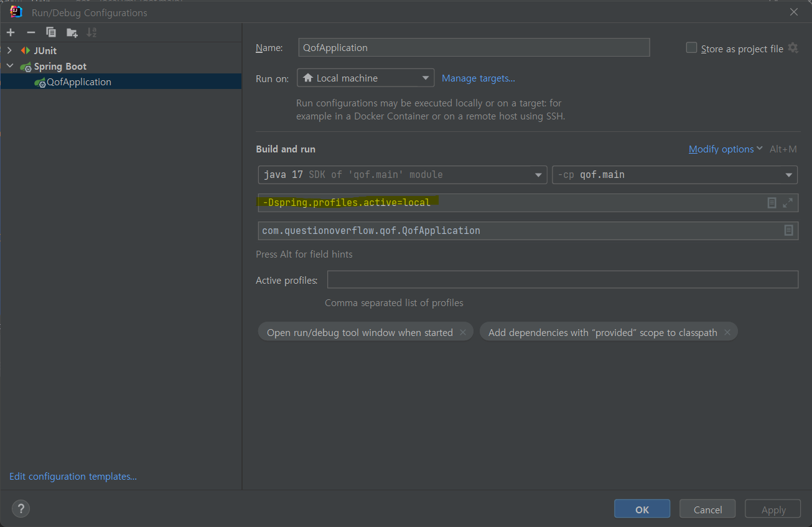This screenshot has height=527, width=812.
Task: Click the 'Press Alt for field hints' text
Action: click(x=304, y=254)
